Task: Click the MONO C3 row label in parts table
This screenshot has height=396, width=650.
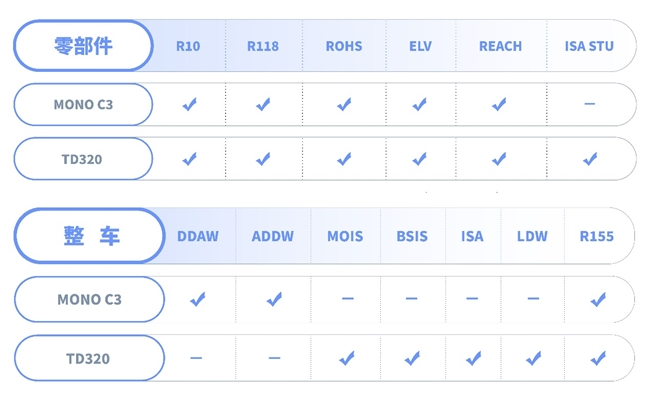Action: click(x=83, y=104)
